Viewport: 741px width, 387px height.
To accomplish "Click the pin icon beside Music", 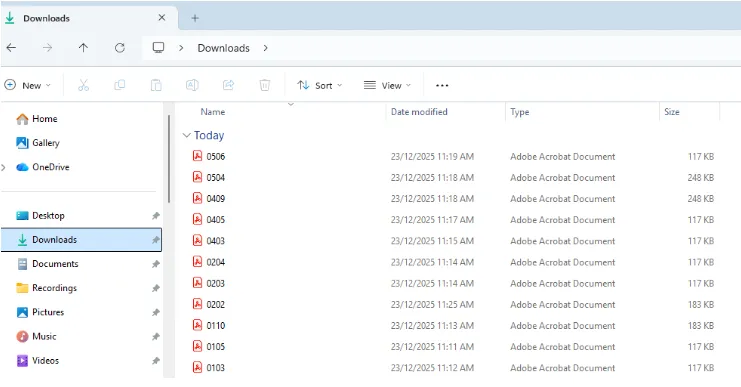I will point(155,336).
